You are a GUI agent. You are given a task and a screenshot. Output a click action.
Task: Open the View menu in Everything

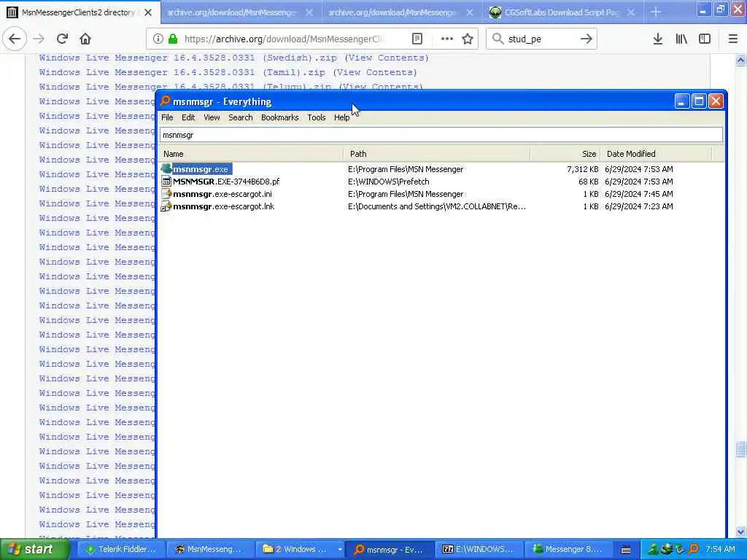click(x=212, y=117)
